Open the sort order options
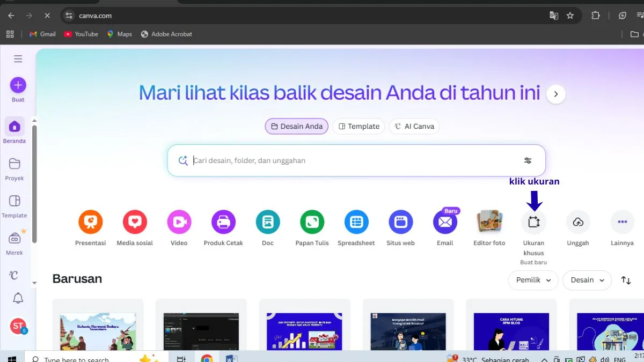644x362 pixels. point(626,280)
